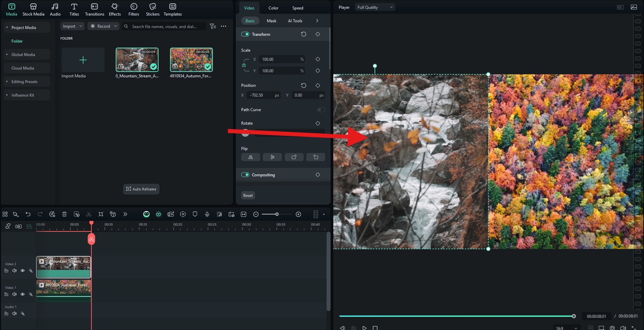Click the undo icon in timeline toolbar
The image size is (644, 330).
pos(28,214)
